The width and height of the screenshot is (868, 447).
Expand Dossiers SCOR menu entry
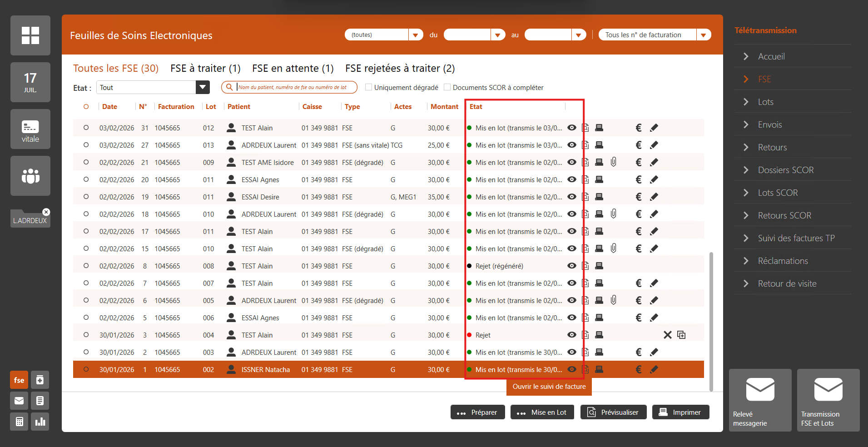pyautogui.click(x=746, y=170)
